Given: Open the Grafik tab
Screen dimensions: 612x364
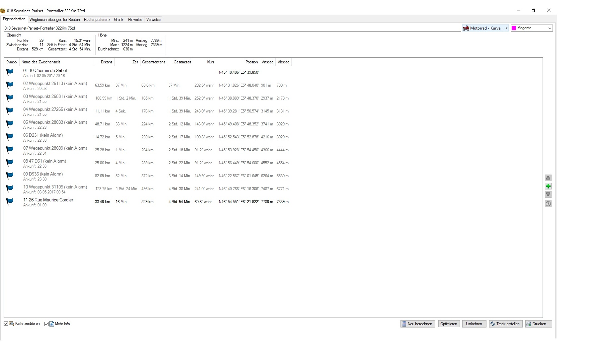Looking at the screenshot, I should coord(119,20).
